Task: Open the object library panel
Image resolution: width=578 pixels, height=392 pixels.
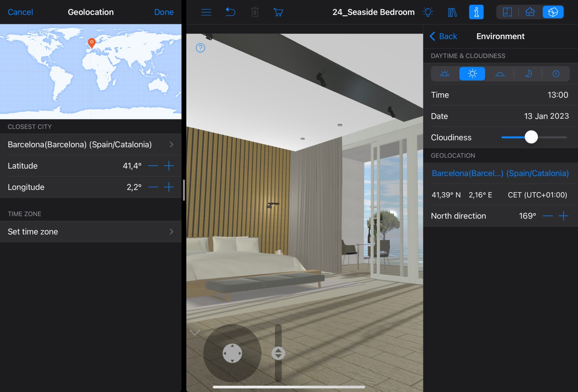Action: click(452, 12)
